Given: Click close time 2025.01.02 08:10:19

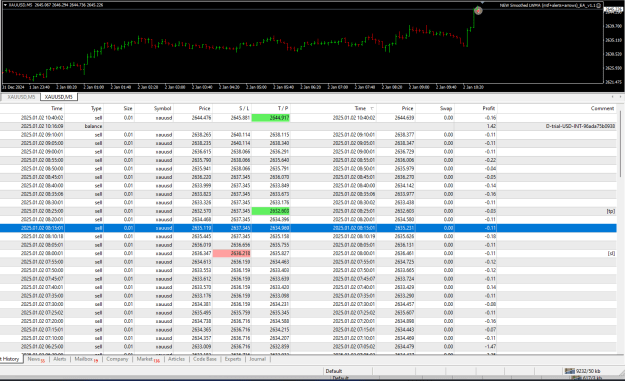Looking at the screenshot, I should tap(354, 236).
